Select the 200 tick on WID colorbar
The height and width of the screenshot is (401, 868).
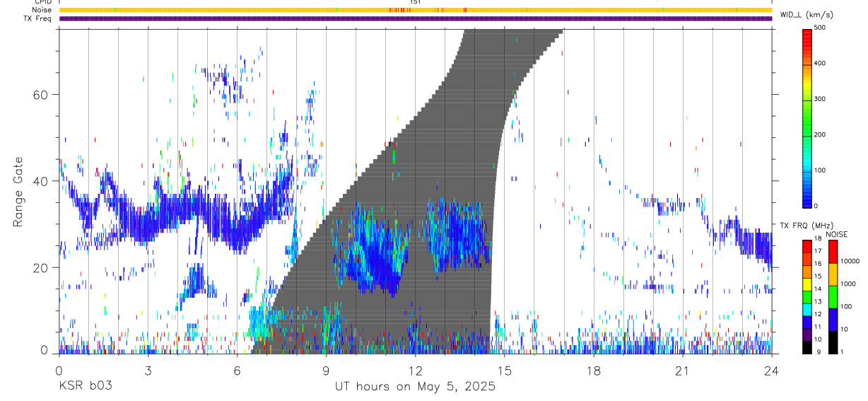820,134
